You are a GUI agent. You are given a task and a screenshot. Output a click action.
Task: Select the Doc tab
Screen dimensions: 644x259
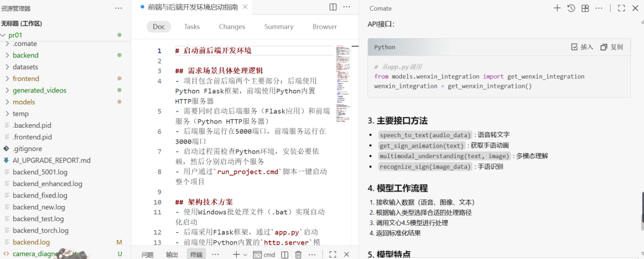[x=159, y=27]
